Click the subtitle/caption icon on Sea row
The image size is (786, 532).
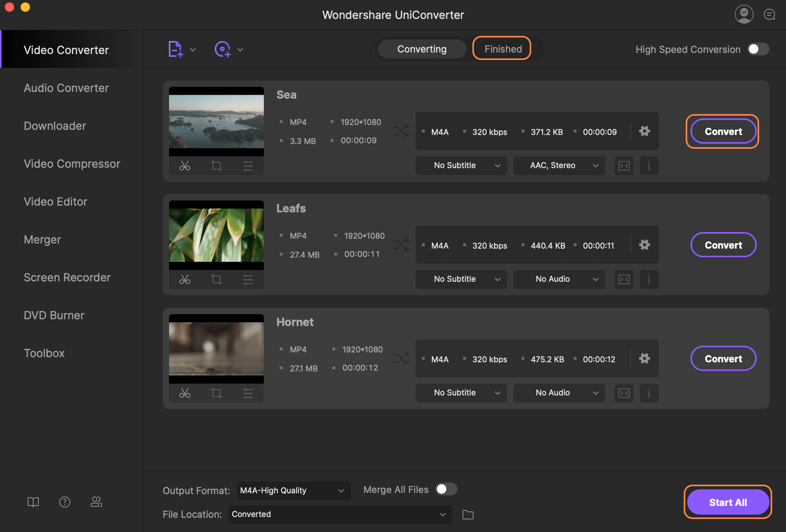pyautogui.click(x=624, y=165)
